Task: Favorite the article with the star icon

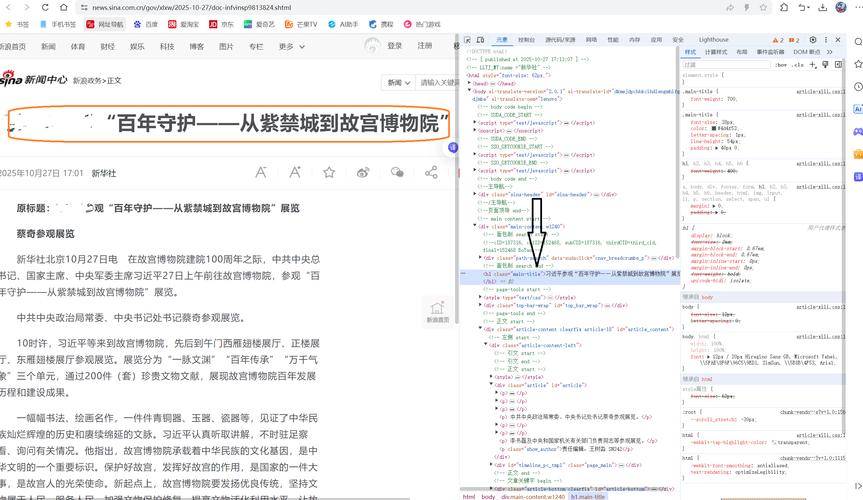Action: (x=329, y=172)
